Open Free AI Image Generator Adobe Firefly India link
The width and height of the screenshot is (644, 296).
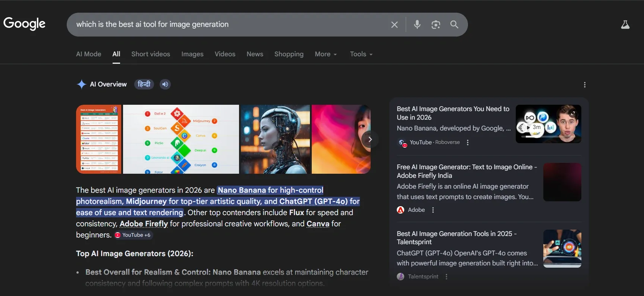tap(467, 171)
